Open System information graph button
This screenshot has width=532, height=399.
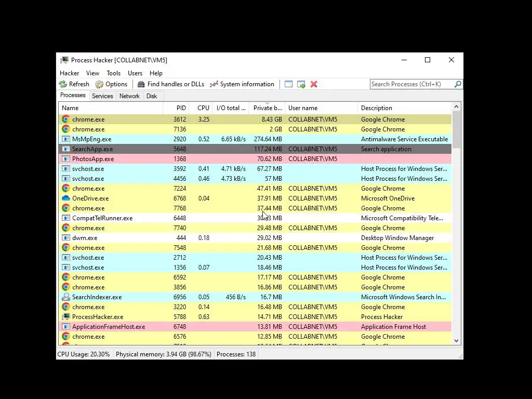[x=242, y=84]
